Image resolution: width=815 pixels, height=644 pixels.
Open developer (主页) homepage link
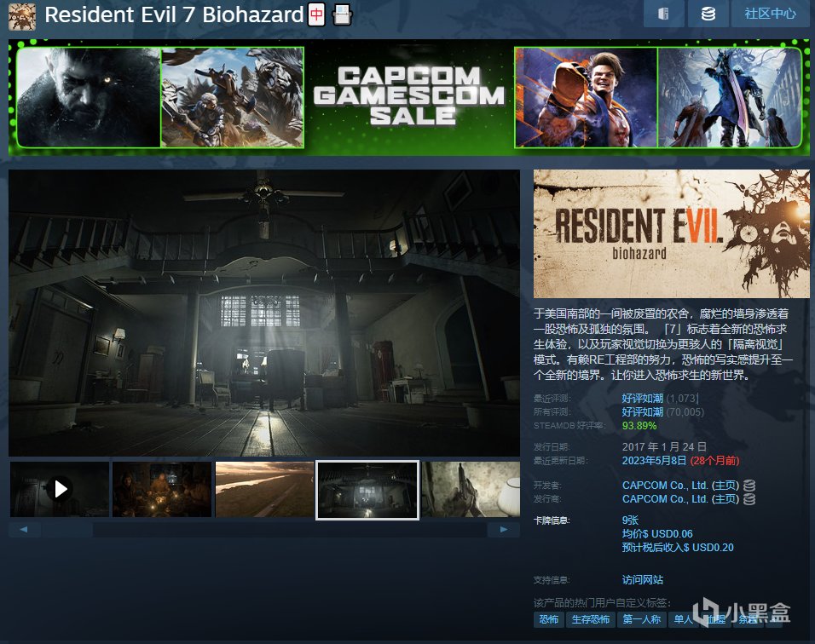(x=725, y=485)
